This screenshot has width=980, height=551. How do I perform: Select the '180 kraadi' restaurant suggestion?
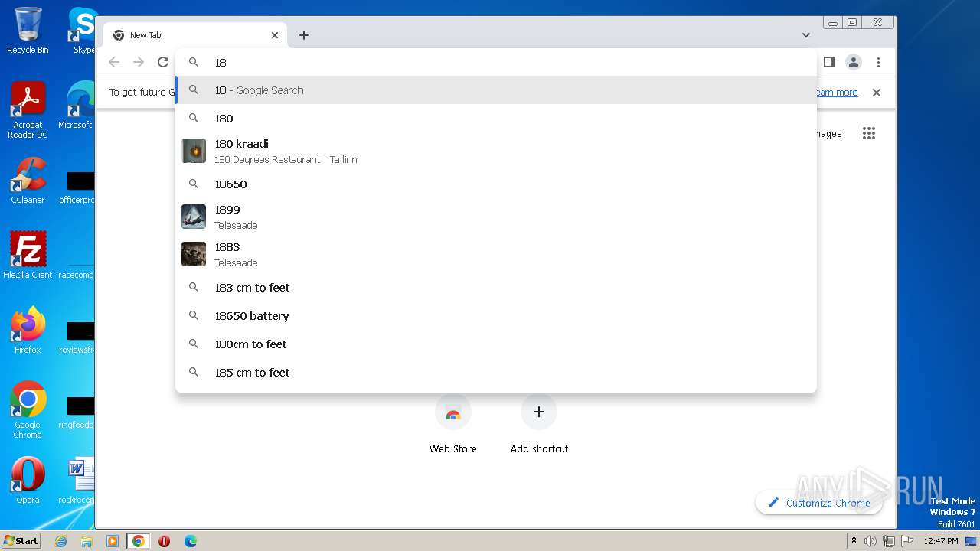496,151
